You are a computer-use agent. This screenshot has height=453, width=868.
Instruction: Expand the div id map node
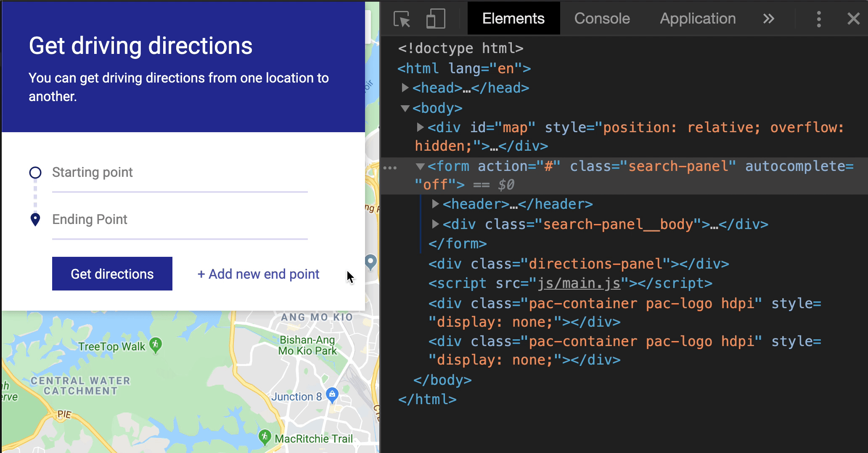click(420, 127)
